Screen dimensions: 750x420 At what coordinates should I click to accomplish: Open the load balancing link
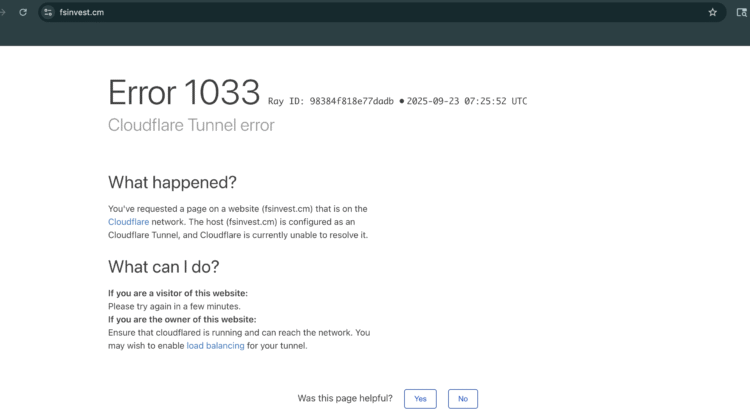click(215, 346)
